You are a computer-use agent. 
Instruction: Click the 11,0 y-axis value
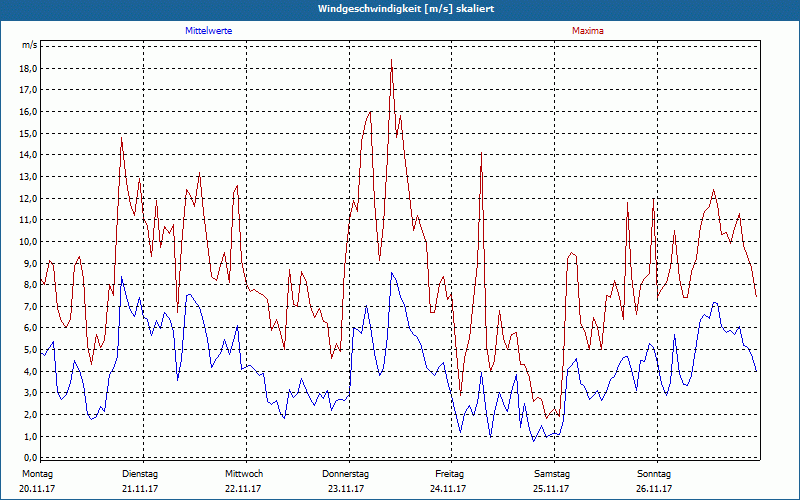click(28, 219)
